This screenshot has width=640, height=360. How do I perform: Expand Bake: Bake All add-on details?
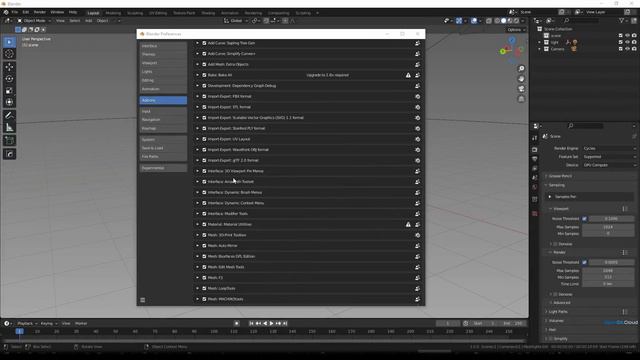tap(198, 75)
